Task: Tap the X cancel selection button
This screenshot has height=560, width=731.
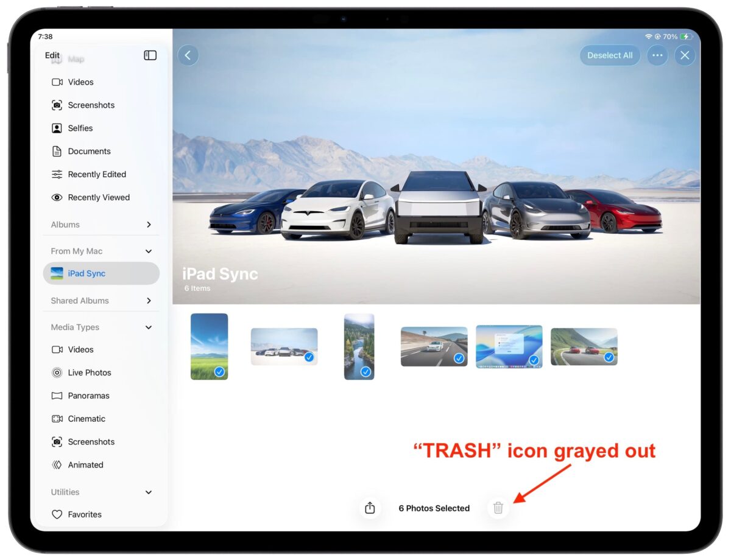Action: [685, 55]
